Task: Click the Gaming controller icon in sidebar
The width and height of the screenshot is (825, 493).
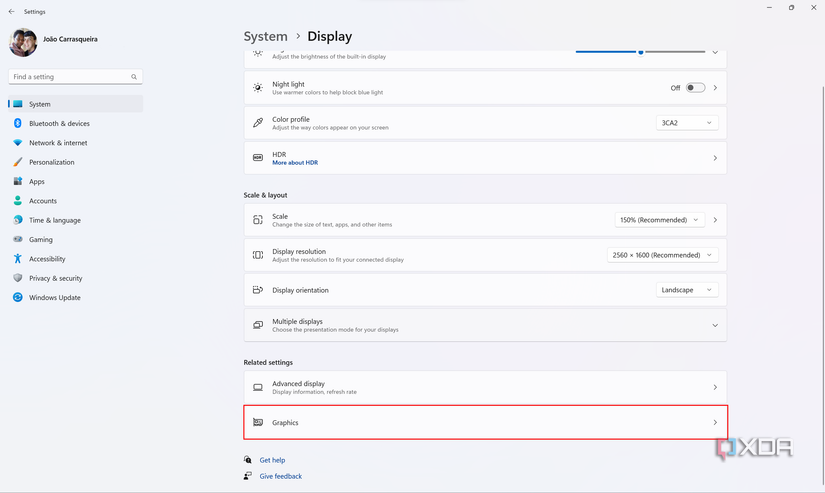Action: click(18, 240)
